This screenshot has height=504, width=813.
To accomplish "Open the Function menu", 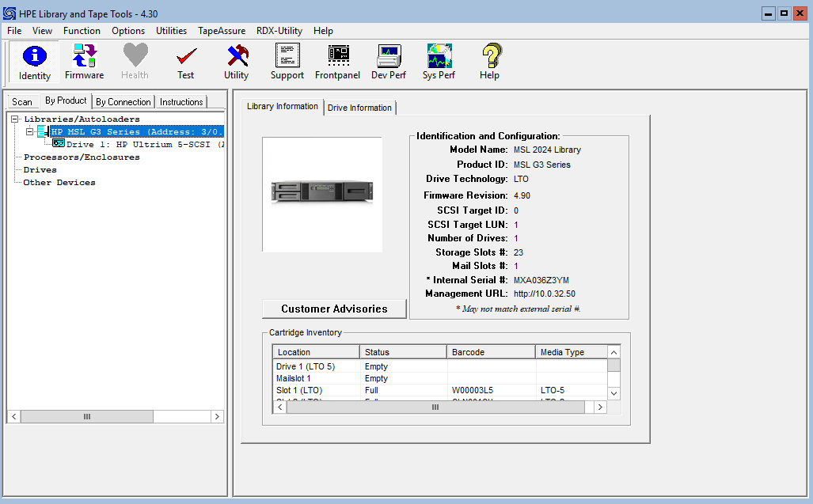I will 82,31.
